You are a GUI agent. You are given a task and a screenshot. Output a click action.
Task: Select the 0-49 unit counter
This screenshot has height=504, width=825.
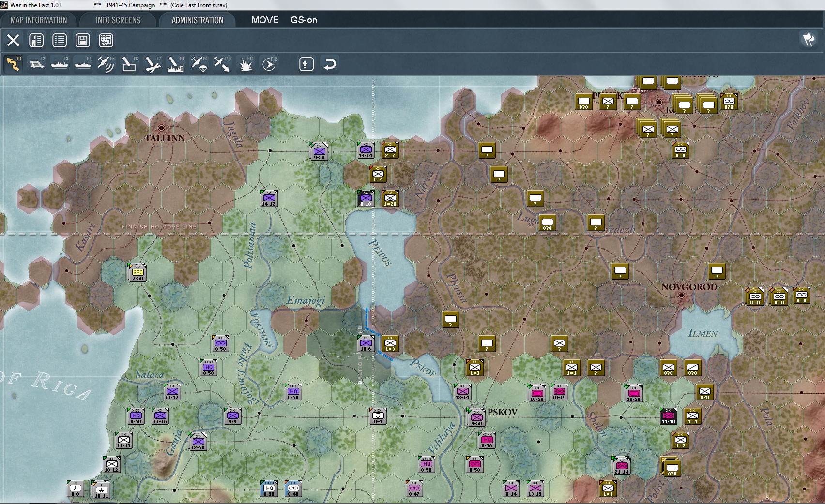[x=293, y=489]
